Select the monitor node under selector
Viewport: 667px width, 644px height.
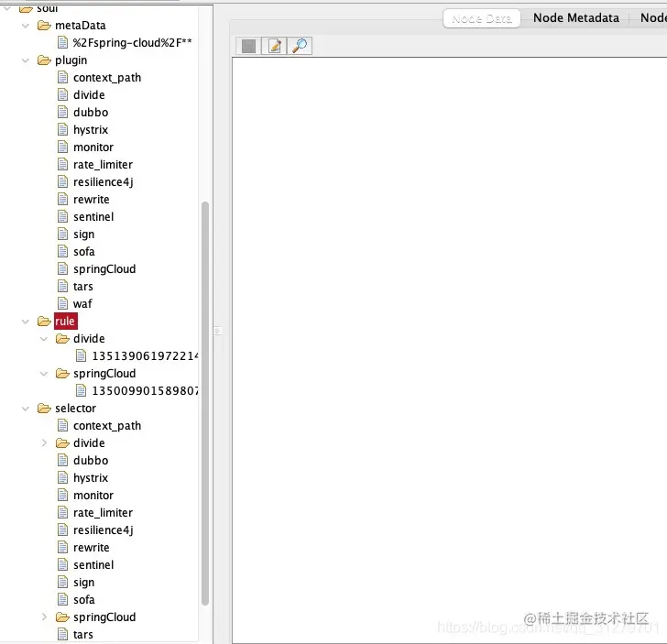pyautogui.click(x=93, y=496)
